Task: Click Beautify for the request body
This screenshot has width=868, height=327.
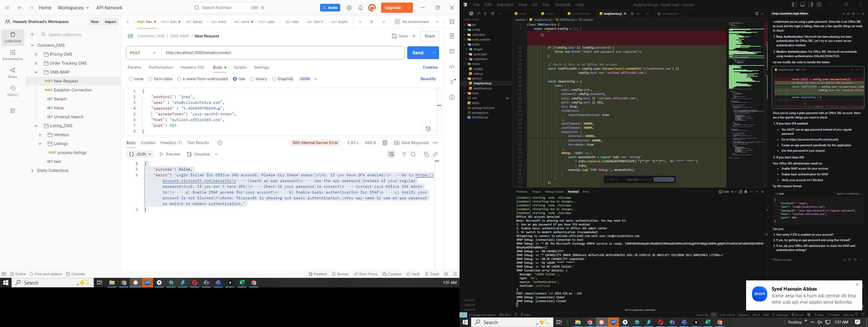Action: (428, 79)
